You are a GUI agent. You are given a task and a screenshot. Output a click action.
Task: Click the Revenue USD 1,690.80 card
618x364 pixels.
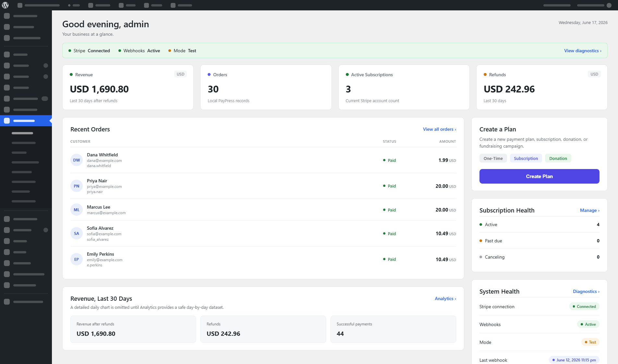point(128,87)
